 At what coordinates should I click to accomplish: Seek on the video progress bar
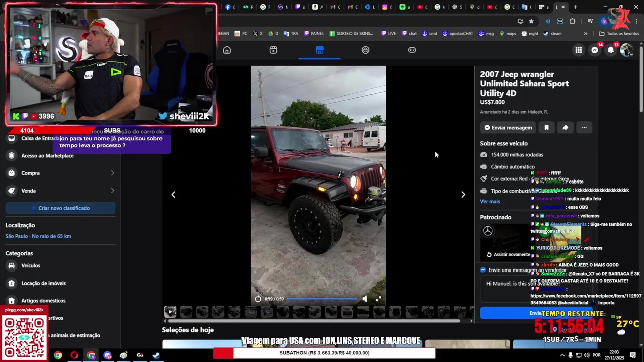(322, 299)
